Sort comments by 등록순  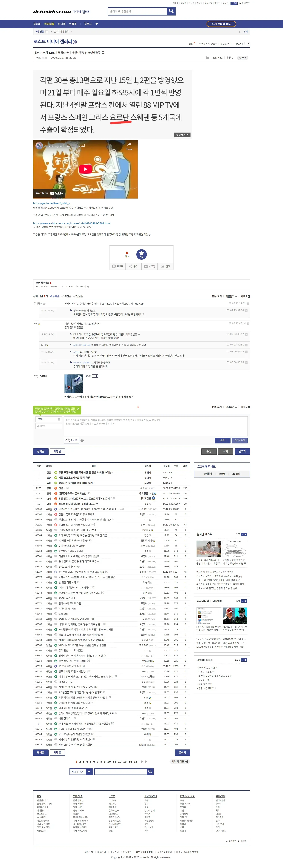[54, 296]
